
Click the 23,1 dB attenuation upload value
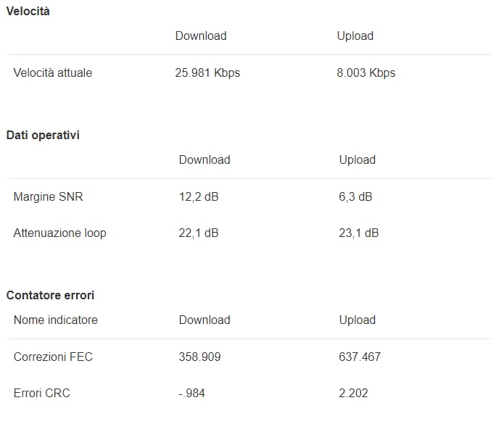(359, 233)
